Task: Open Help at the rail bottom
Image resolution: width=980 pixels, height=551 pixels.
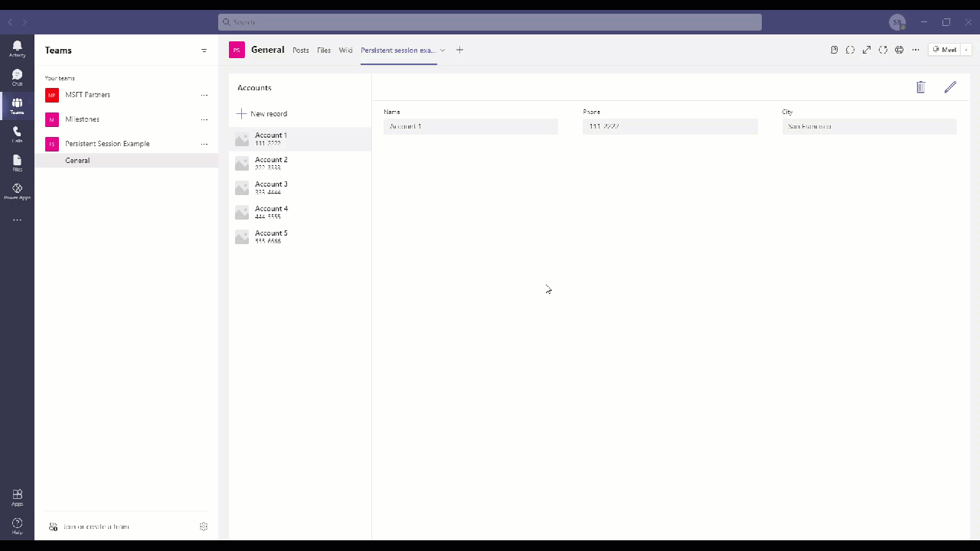Action: click(x=17, y=526)
